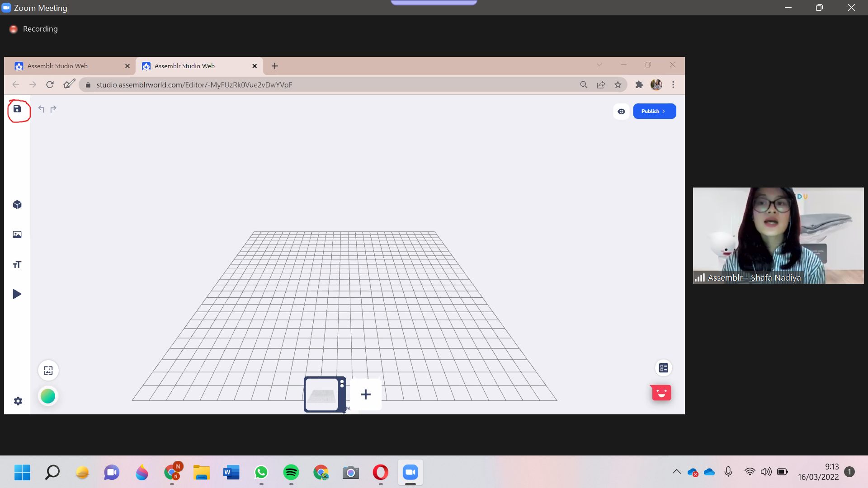The width and height of the screenshot is (868, 488).
Task: Toggle the scene list panel on the right
Action: [x=663, y=367]
